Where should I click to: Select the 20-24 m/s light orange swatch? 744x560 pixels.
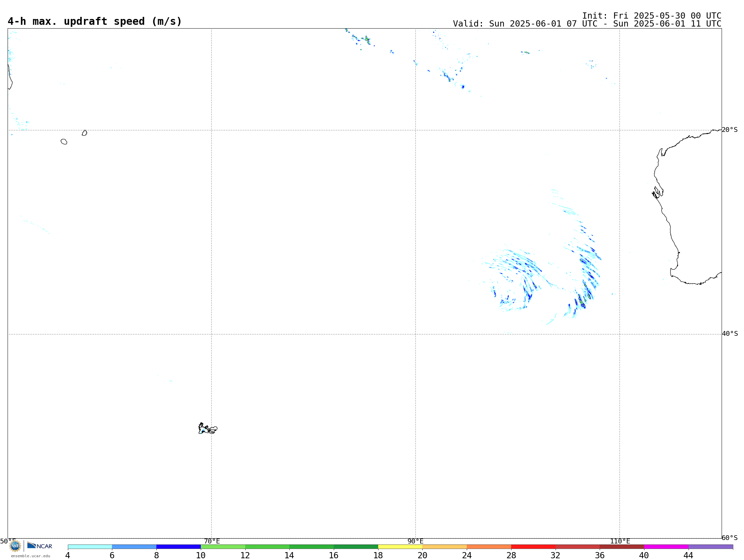445,547
